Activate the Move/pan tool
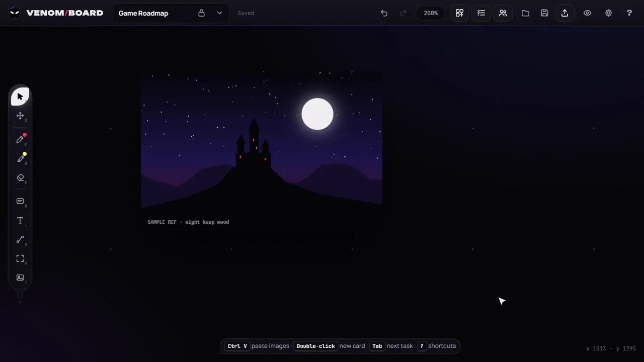This screenshot has width=644, height=362. (20, 116)
